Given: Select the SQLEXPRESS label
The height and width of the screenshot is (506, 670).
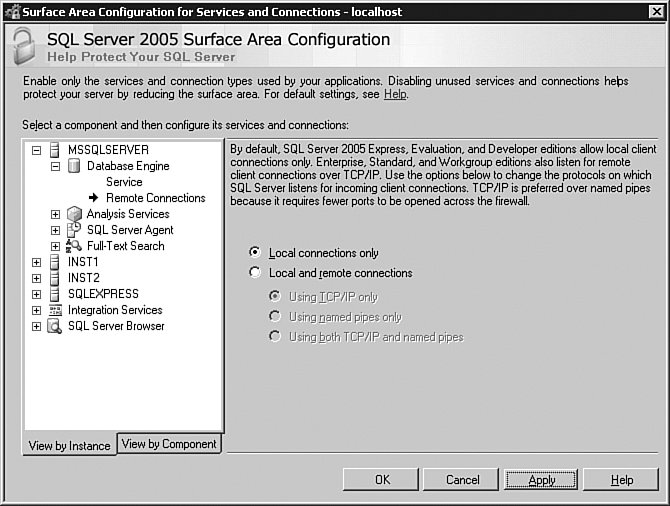Looking at the screenshot, I should (103, 294).
